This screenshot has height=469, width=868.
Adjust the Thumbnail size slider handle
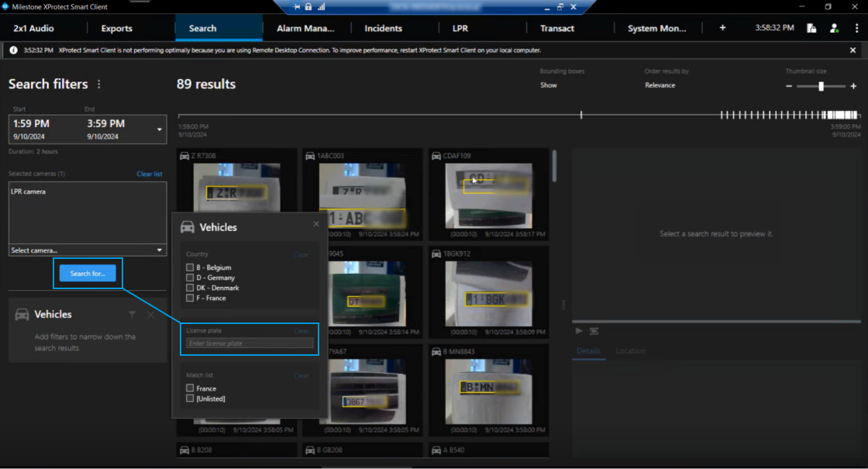(821, 86)
